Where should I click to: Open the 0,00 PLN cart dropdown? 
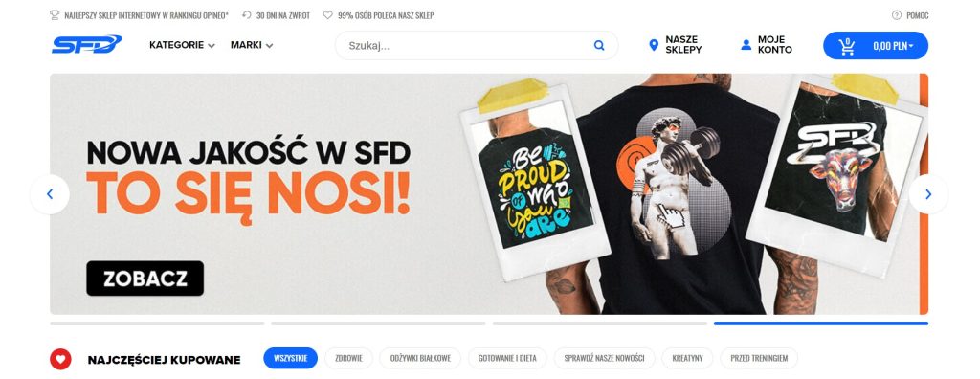(x=893, y=46)
